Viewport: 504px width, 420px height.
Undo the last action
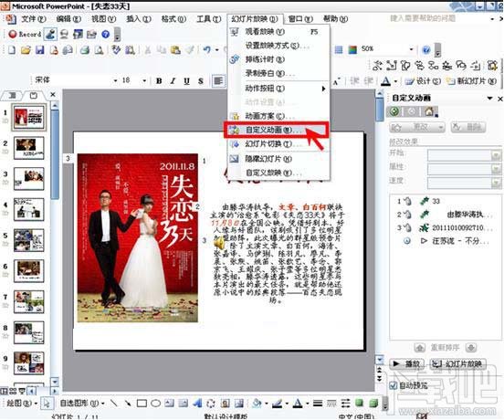[x=207, y=50]
